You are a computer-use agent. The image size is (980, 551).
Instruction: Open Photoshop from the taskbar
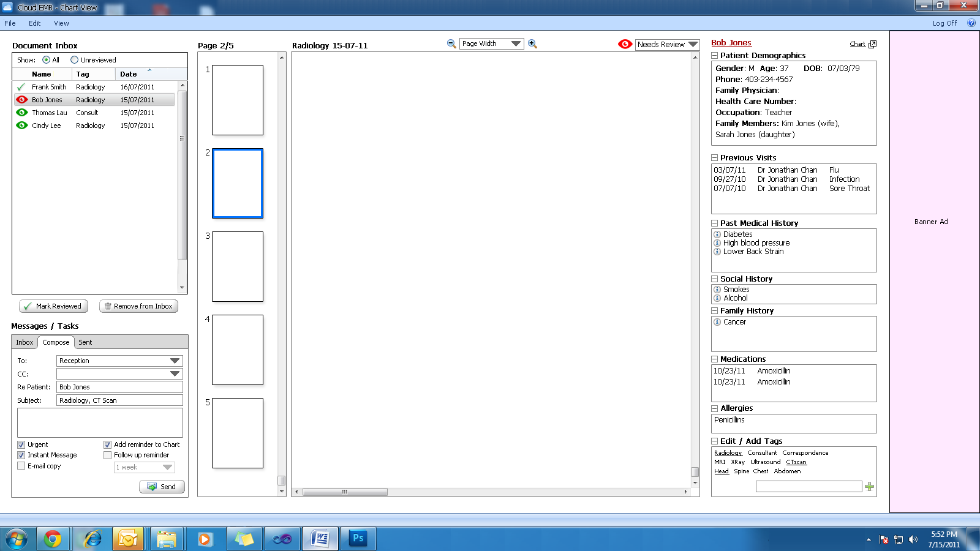(358, 539)
